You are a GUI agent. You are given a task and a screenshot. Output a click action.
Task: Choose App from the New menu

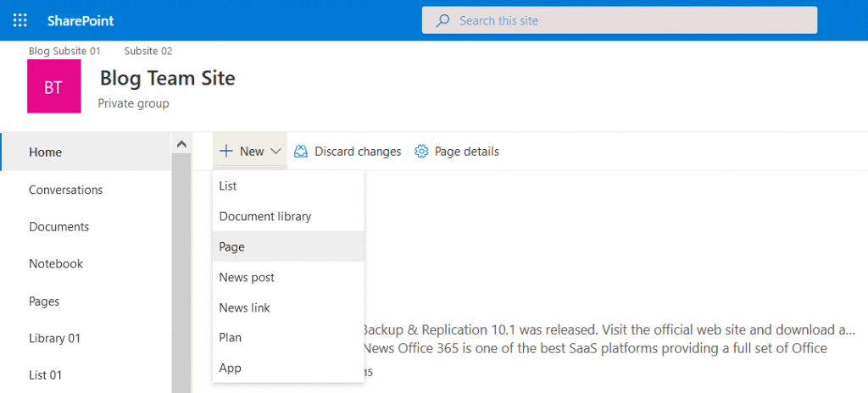230,368
